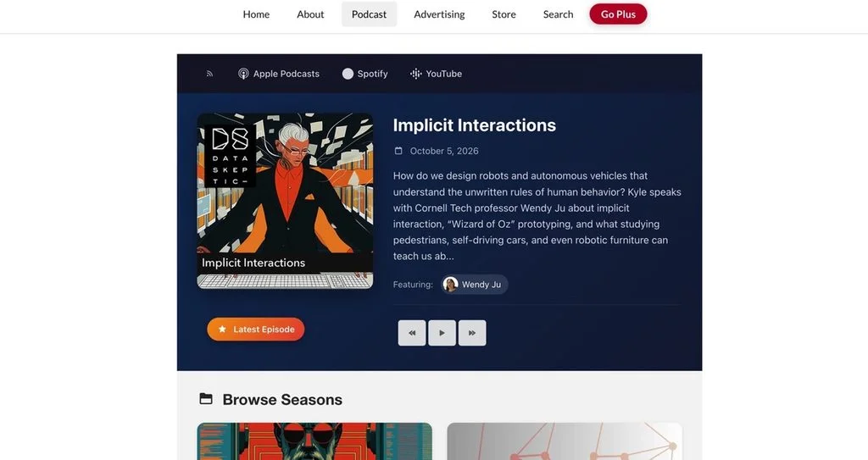Open guest Wendy Ju's profile chip
The width and height of the screenshot is (868, 460).
point(475,285)
